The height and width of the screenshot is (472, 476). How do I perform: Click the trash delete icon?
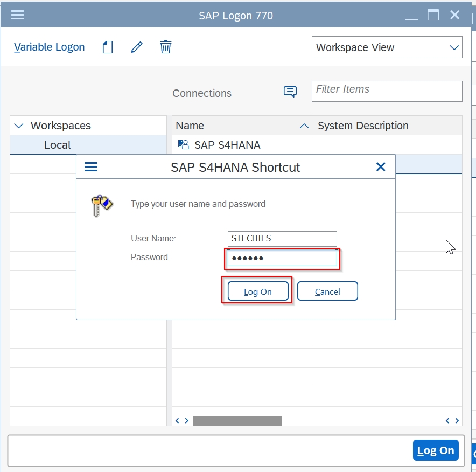pyautogui.click(x=165, y=47)
